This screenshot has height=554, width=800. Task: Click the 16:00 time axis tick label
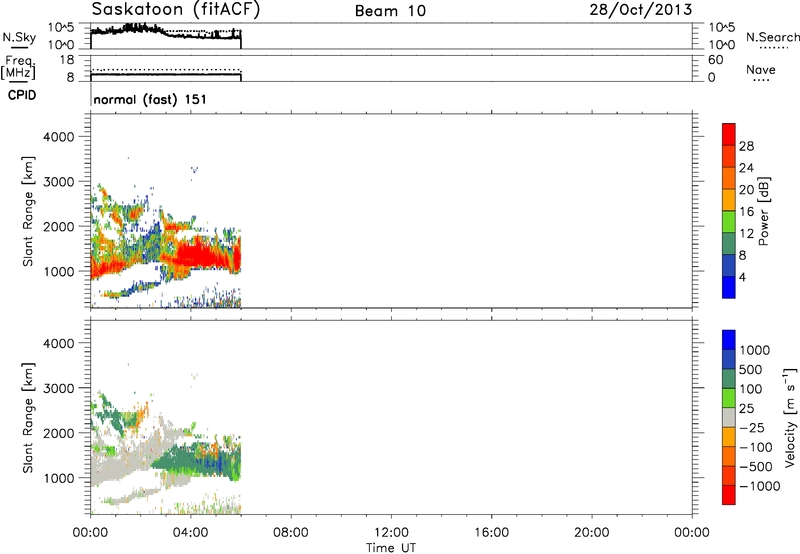click(x=491, y=533)
